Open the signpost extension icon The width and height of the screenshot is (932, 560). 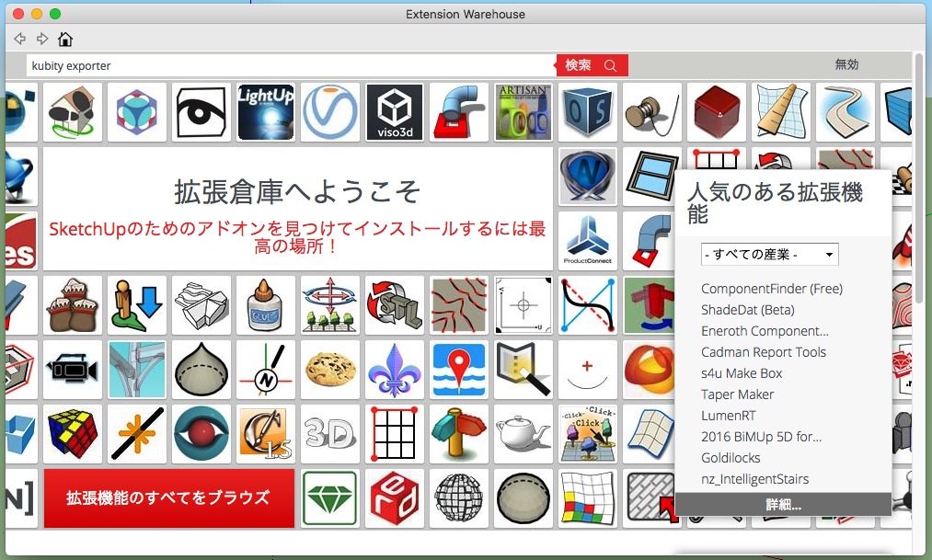click(x=459, y=434)
